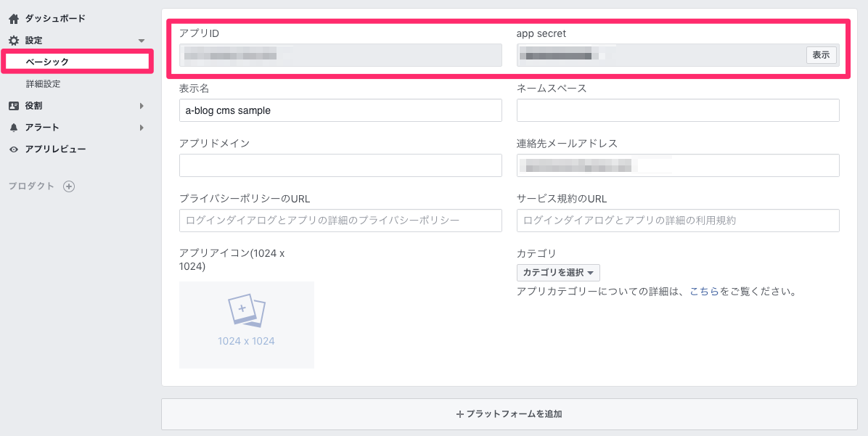Expand the 役割 submenu arrow

click(142, 106)
